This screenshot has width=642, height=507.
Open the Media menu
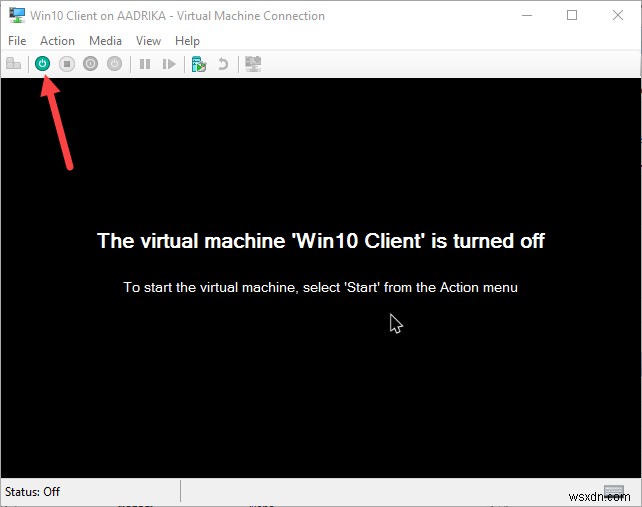[105, 41]
